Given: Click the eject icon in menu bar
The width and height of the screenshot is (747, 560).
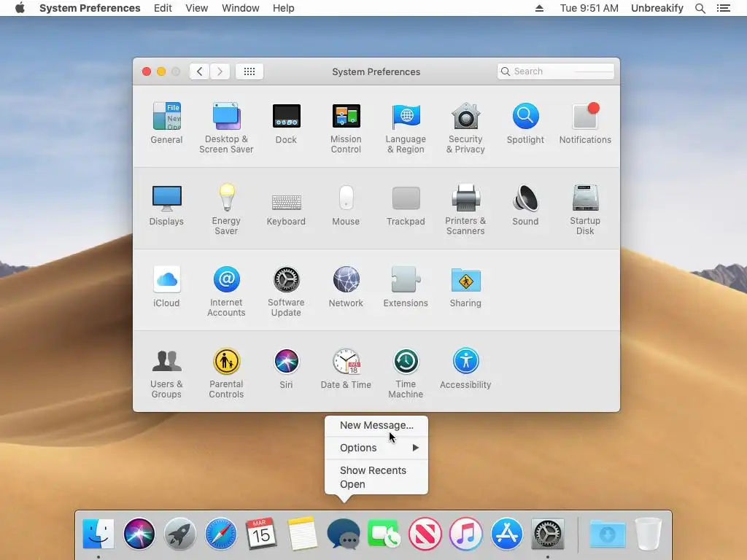Looking at the screenshot, I should [x=539, y=8].
